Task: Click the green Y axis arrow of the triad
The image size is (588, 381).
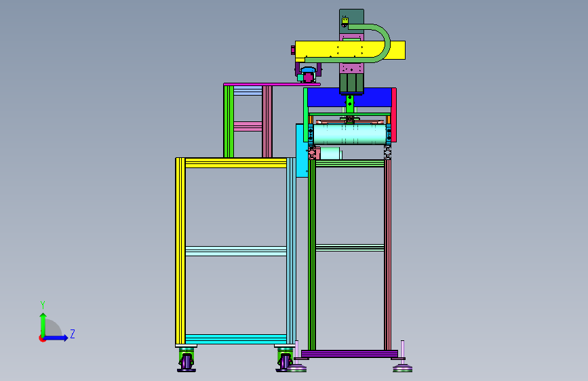Action: coord(43,324)
